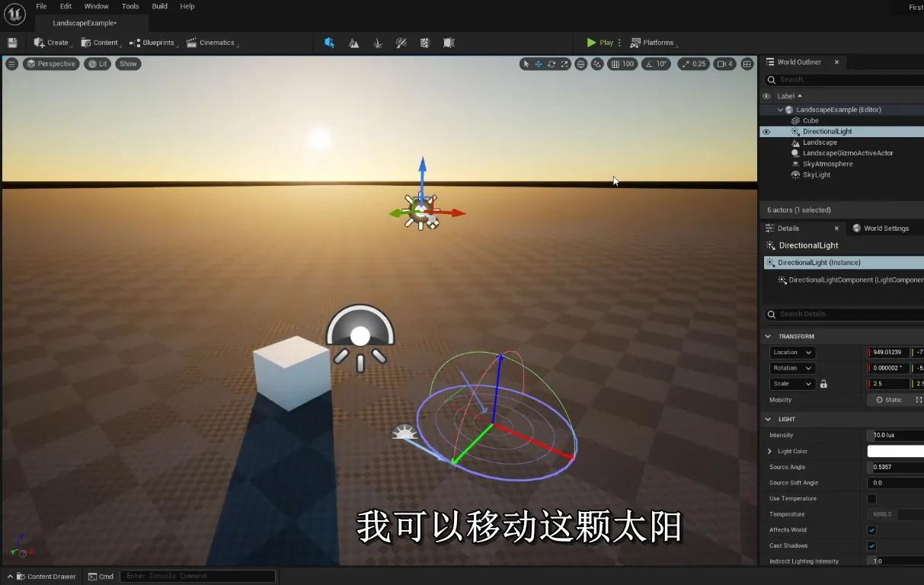Select the Landscape editing mode icon
The image size is (924, 585).
[x=353, y=43]
